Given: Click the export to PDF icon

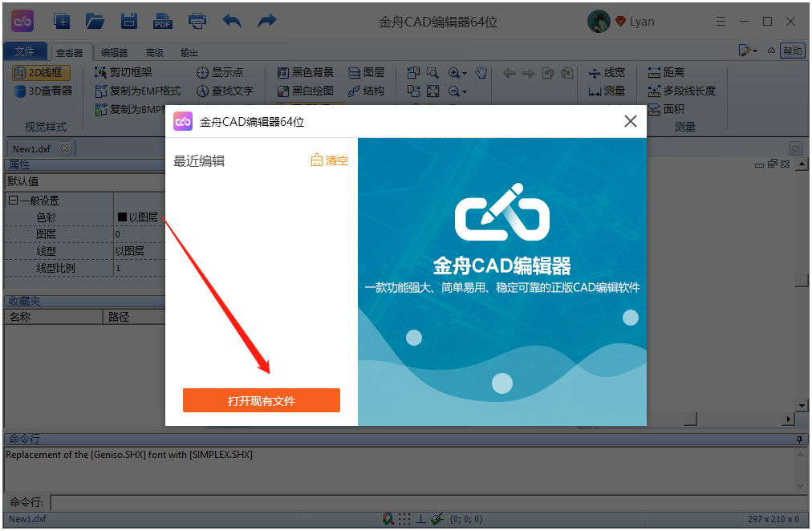Looking at the screenshot, I should (163, 21).
